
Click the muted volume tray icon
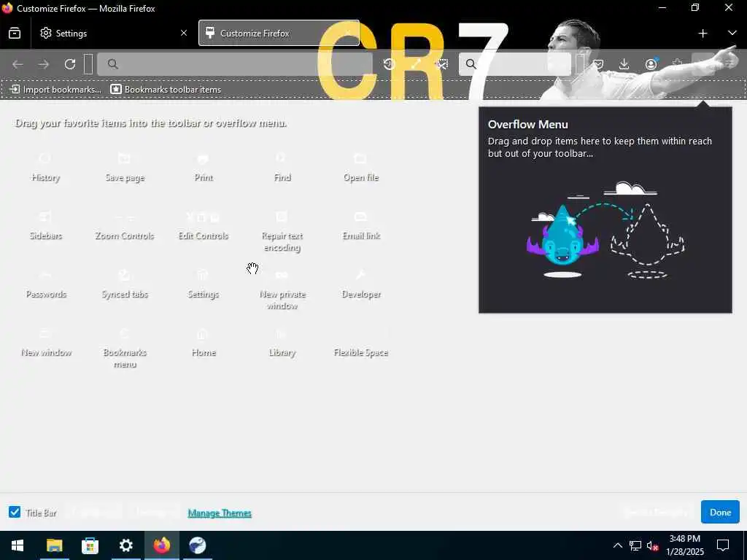(x=652, y=545)
